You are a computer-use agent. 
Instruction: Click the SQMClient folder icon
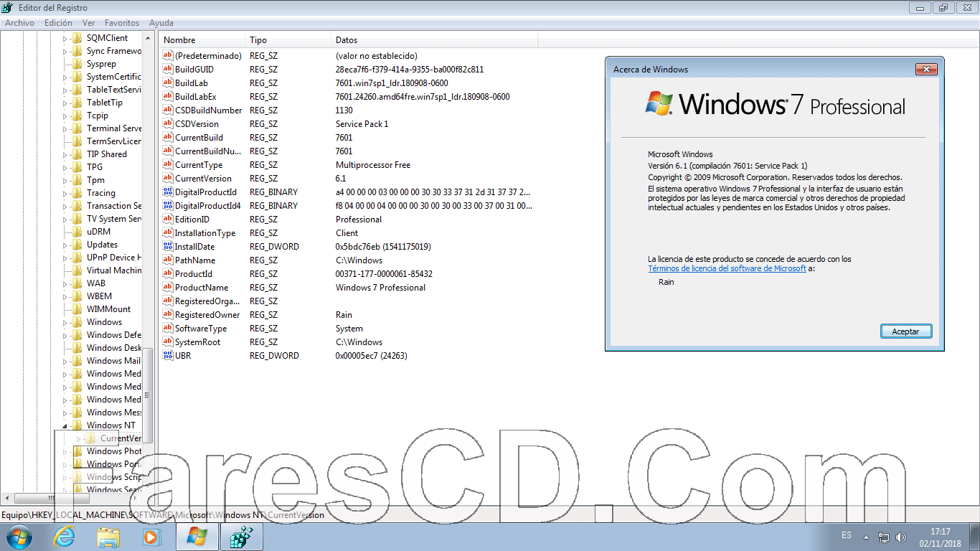coord(77,38)
